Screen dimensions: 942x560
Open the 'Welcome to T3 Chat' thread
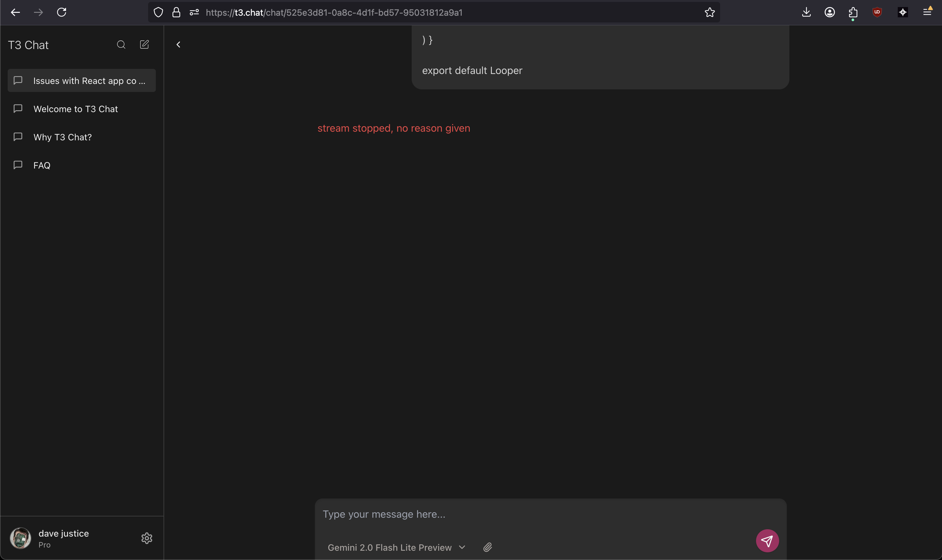[x=76, y=109]
